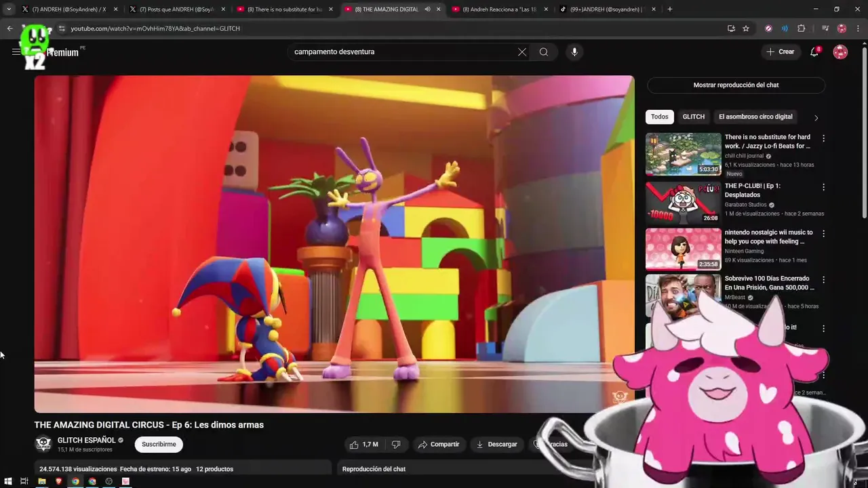The image size is (868, 488).
Task: View site information icon in address bar
Action: [x=61, y=28]
